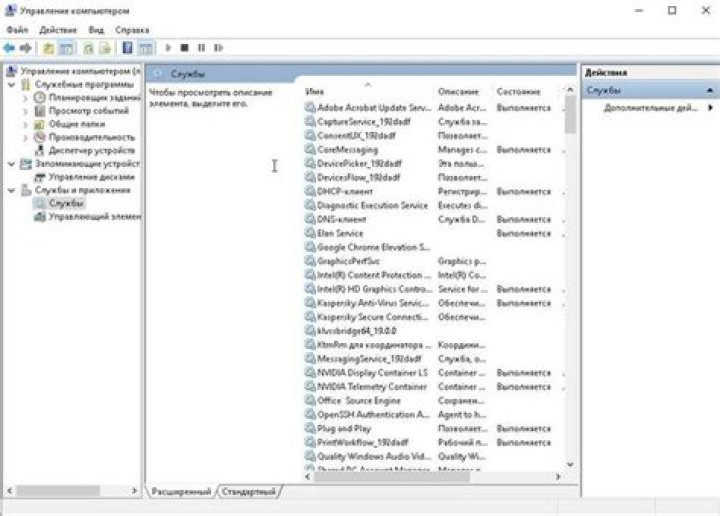Click the Plug and Play gear icon
The image size is (720, 516).
click(310, 428)
